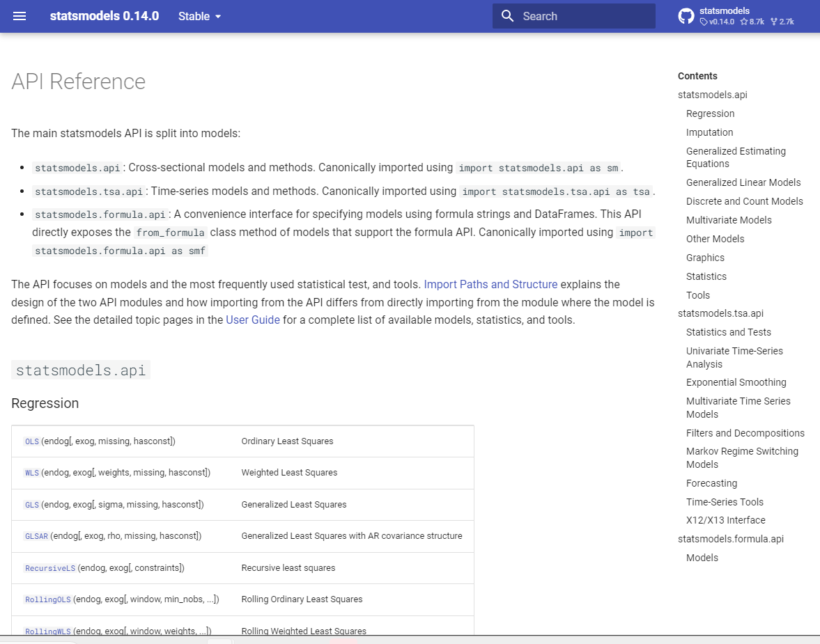Open the hamburger navigation menu
820x644 pixels.
(20, 16)
